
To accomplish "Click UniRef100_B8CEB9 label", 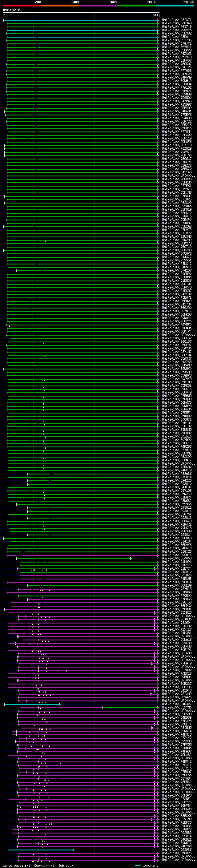I will click(x=176, y=585).
